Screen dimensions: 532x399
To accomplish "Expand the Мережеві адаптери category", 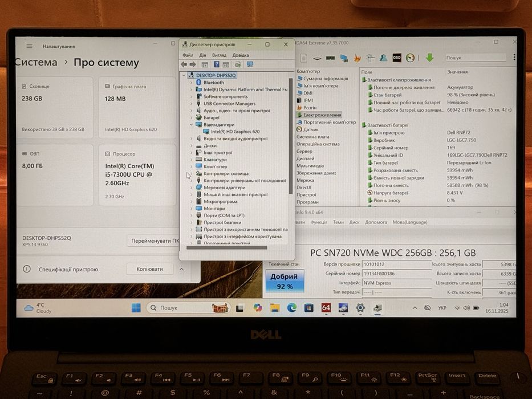I will coord(191,188).
